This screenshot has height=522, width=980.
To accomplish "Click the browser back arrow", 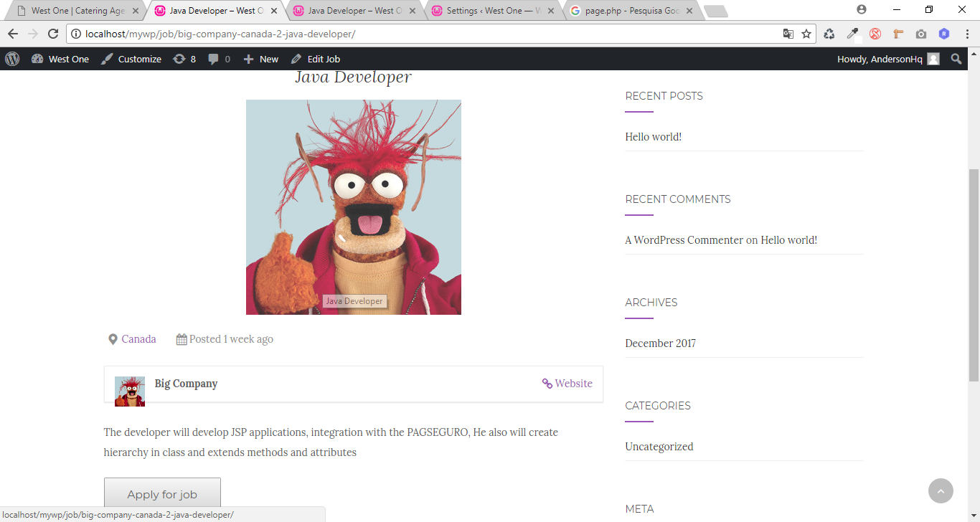I will (x=13, y=34).
